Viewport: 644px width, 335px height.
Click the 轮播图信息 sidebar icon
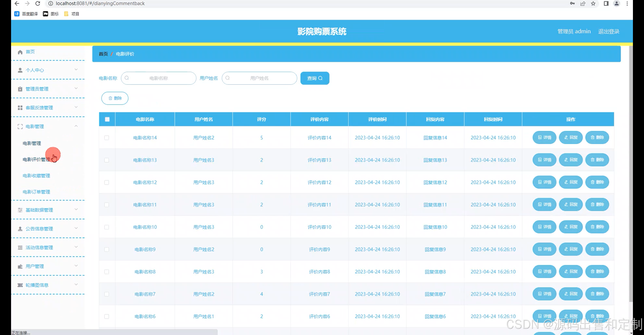[x=20, y=285]
